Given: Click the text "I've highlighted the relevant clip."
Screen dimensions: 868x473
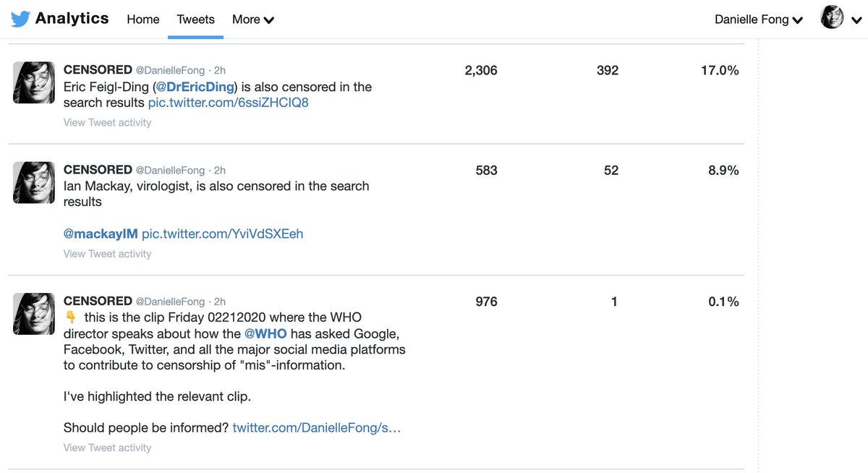Looking at the screenshot, I should point(157,396).
